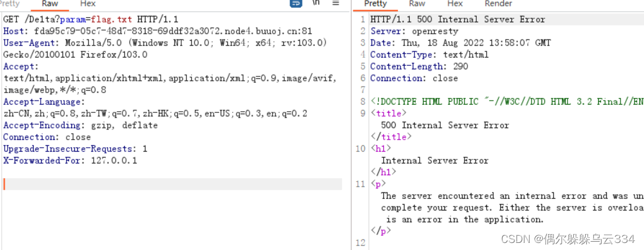Click the X-Forwarded-For: 127.0.0.1 line
The height and width of the screenshot is (250, 644).
click(70, 161)
